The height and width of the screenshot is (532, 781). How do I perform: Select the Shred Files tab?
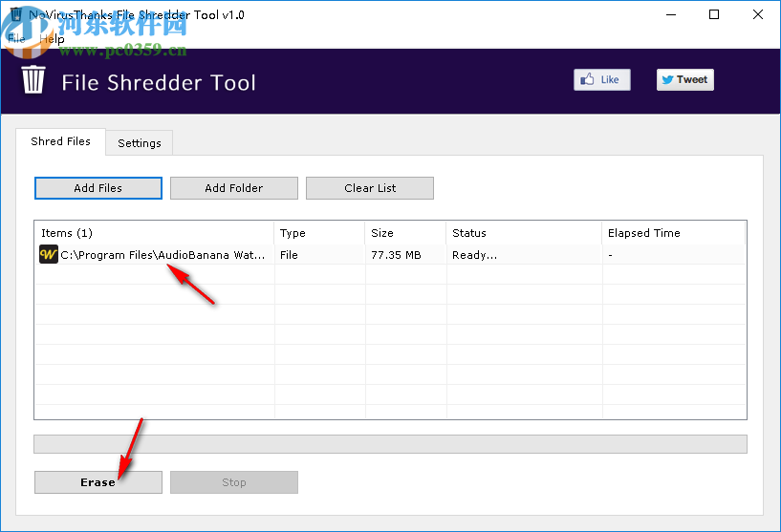61,141
